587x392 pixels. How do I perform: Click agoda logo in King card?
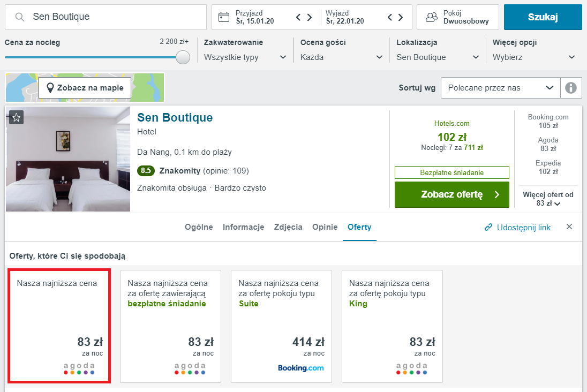(x=411, y=368)
